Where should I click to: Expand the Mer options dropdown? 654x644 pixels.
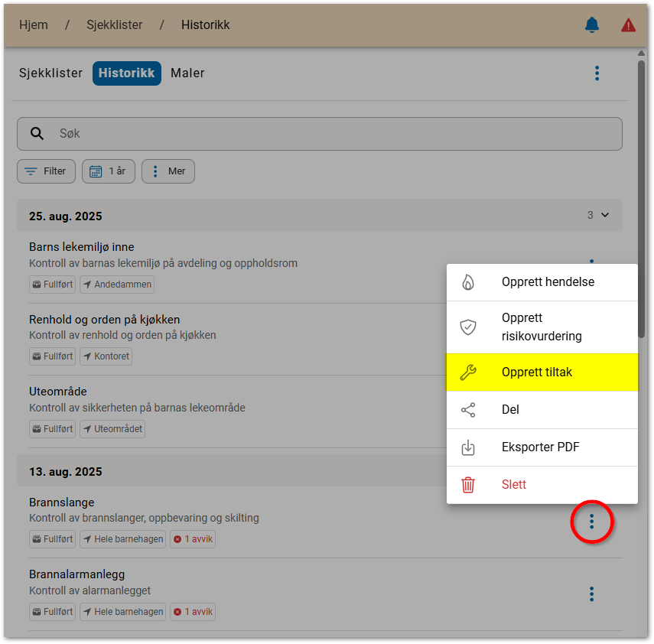tap(168, 171)
